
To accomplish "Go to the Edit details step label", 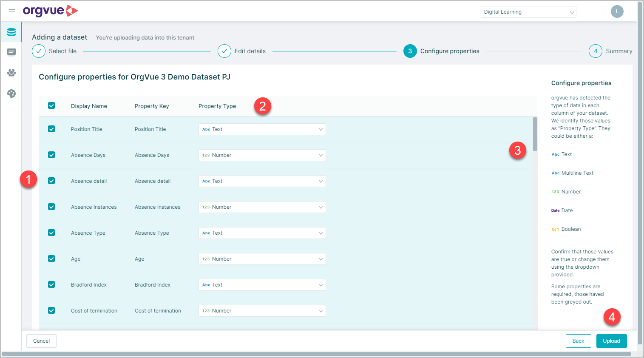I will click(250, 51).
